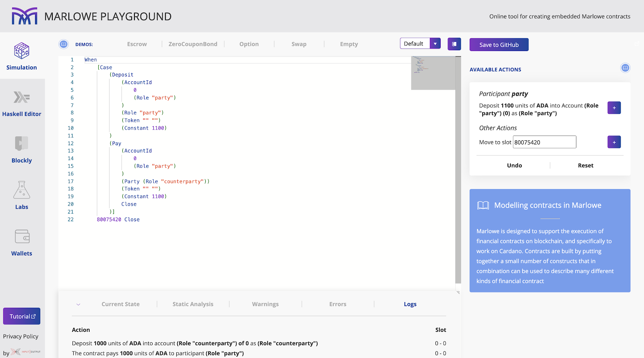This screenshot has height=358, width=644.
Task: Add the Deposit 1100 ADA action
Action: [614, 108]
